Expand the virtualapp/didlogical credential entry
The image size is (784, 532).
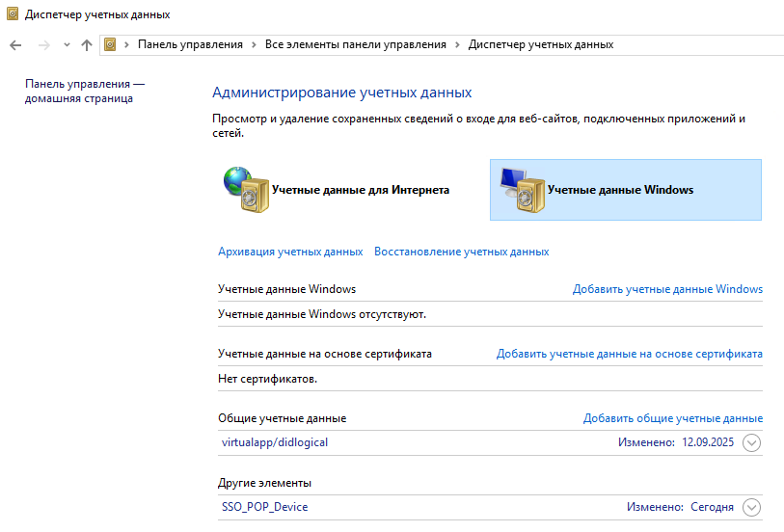tap(752, 443)
